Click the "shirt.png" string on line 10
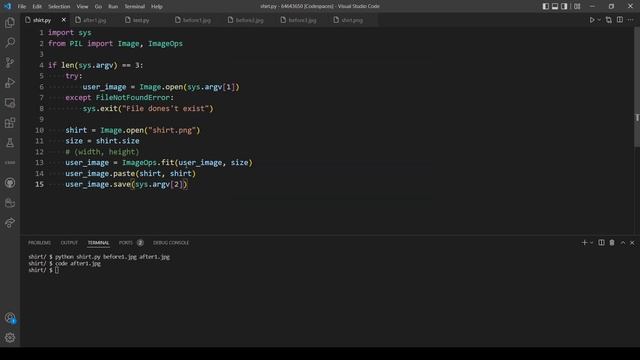Image resolution: width=640 pixels, height=360 pixels. pyautogui.click(x=172, y=130)
